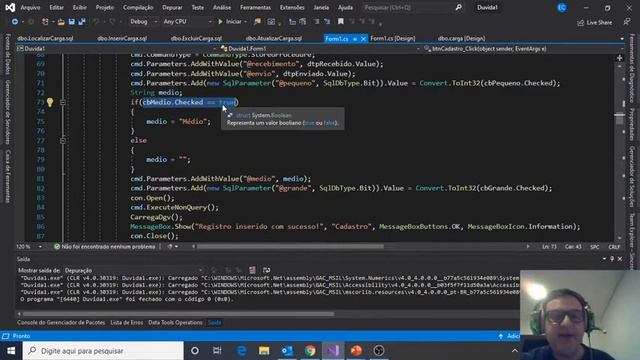Open the Lista de Erros tab
This screenshot has height=360, width=640.
[127, 322]
